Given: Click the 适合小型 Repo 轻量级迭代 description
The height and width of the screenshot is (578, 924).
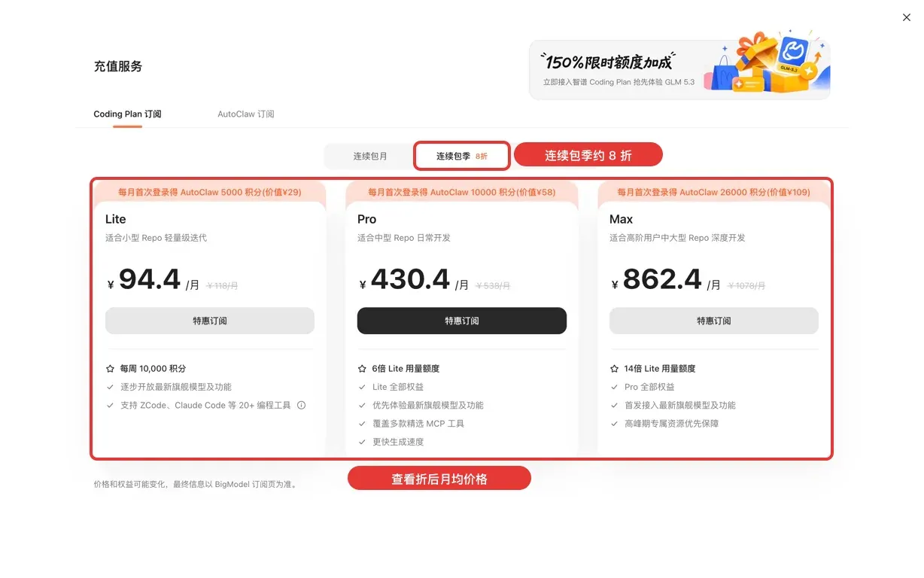Looking at the screenshot, I should click(157, 238).
